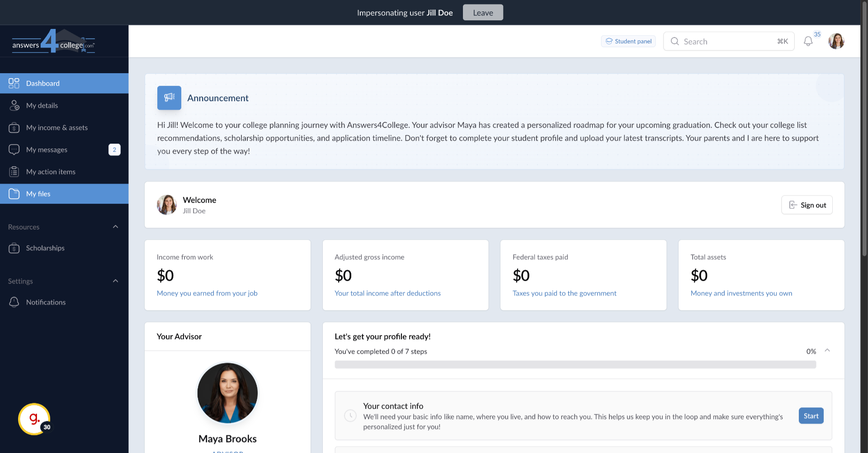
Task: Click Jill Doe's welcome avatar
Action: click(167, 205)
